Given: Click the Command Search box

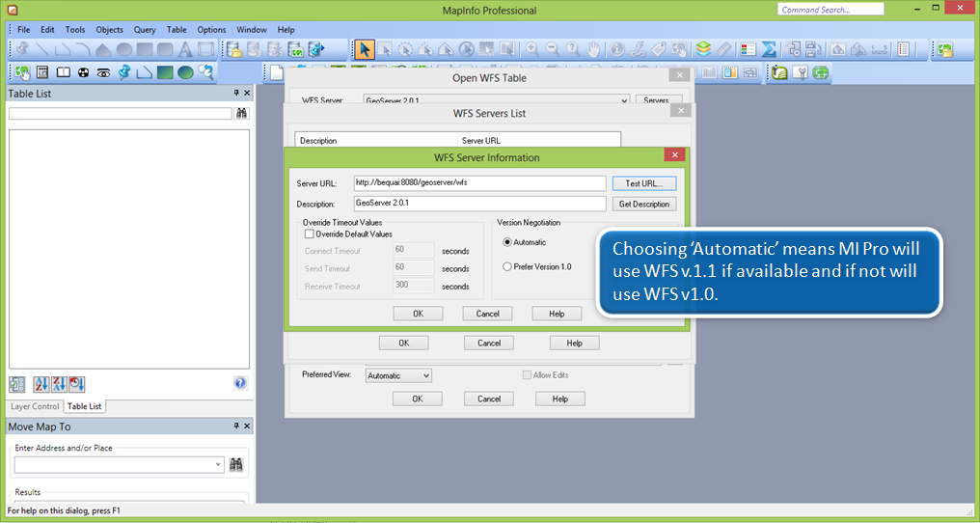Looking at the screenshot, I should pyautogui.click(x=830, y=10).
